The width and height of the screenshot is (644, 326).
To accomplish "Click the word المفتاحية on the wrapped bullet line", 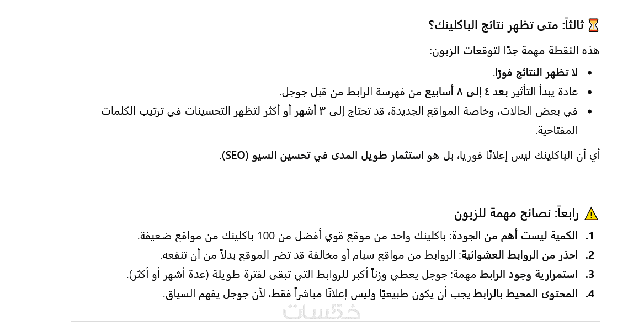I will (x=556, y=130).
